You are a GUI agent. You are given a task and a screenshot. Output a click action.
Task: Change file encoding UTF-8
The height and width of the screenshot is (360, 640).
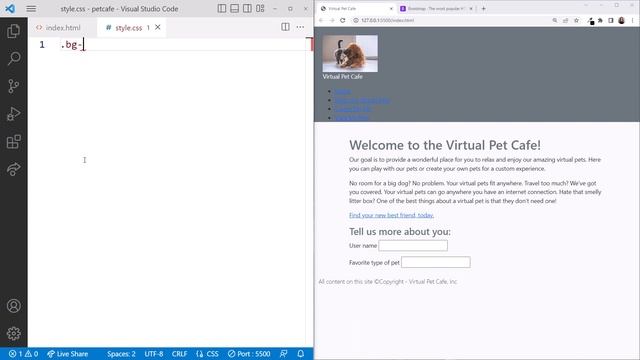tap(154, 354)
